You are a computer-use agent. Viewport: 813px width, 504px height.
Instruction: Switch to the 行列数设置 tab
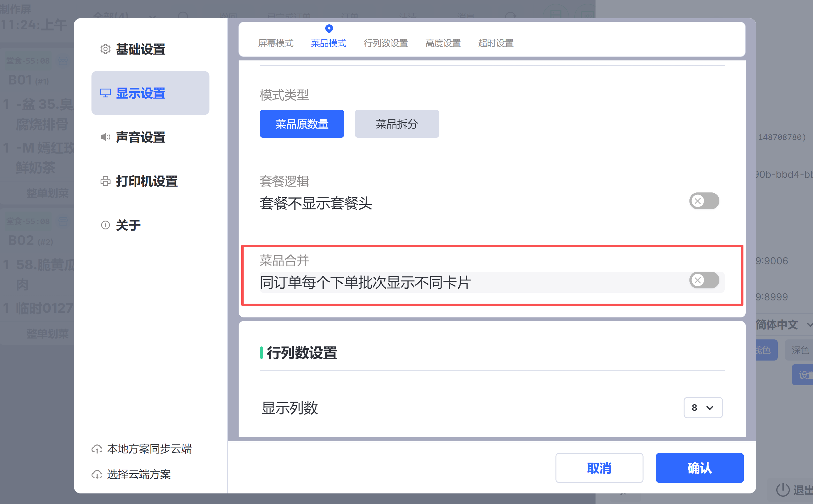385,43
